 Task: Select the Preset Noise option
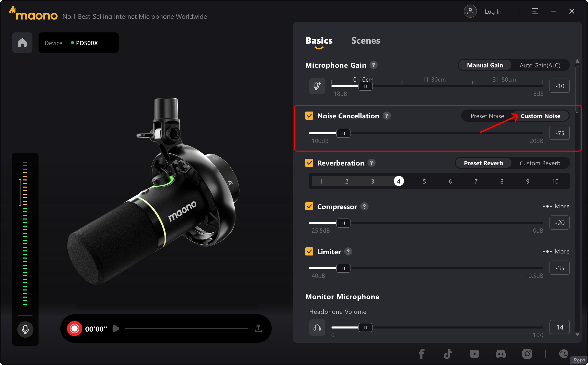pyautogui.click(x=487, y=116)
